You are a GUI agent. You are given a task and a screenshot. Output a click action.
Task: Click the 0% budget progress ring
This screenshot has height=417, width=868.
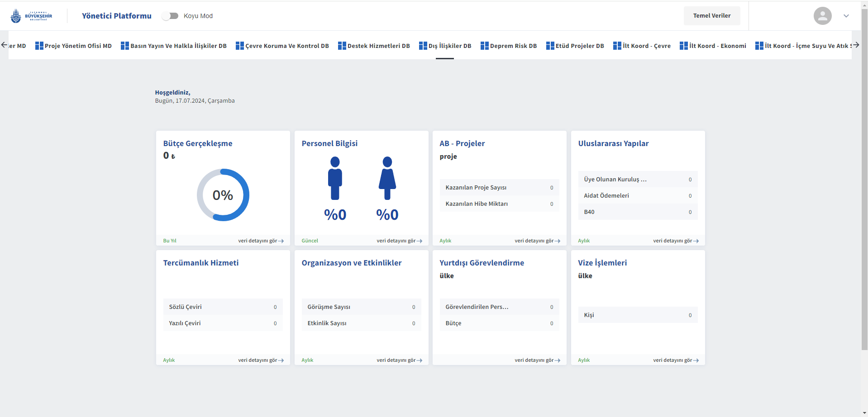pyautogui.click(x=223, y=195)
